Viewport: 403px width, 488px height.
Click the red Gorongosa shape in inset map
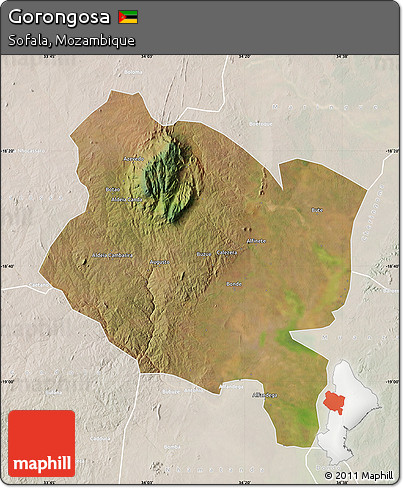click(x=334, y=403)
